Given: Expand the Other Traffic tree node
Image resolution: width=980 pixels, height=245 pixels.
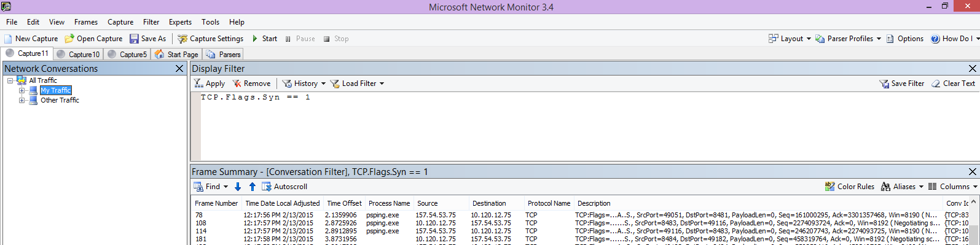Looking at the screenshot, I should pos(22,100).
